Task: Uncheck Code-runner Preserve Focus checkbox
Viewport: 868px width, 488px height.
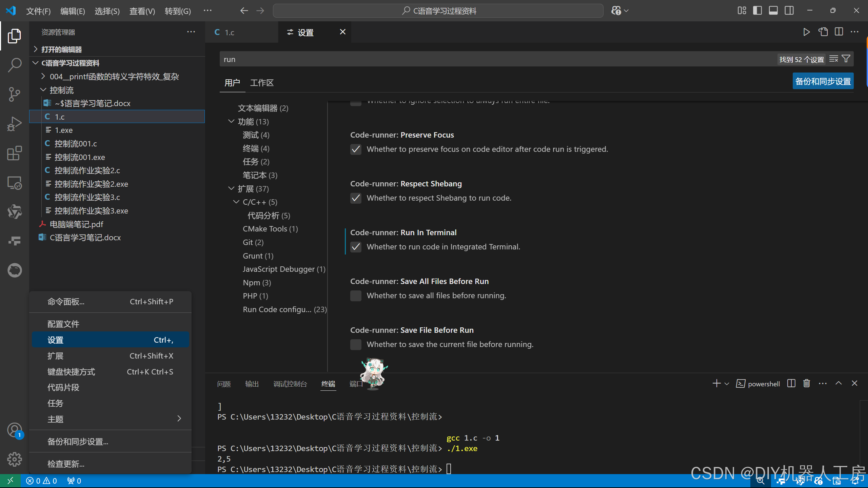Action: [356, 149]
